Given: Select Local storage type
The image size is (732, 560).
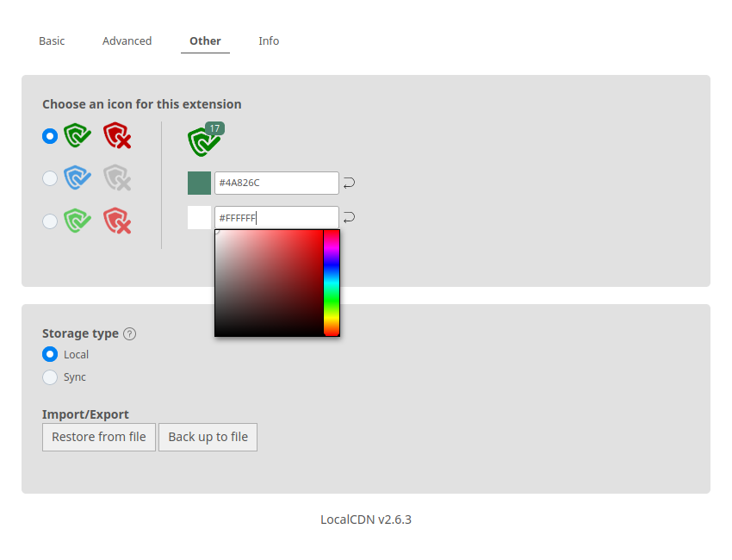Looking at the screenshot, I should (50, 354).
